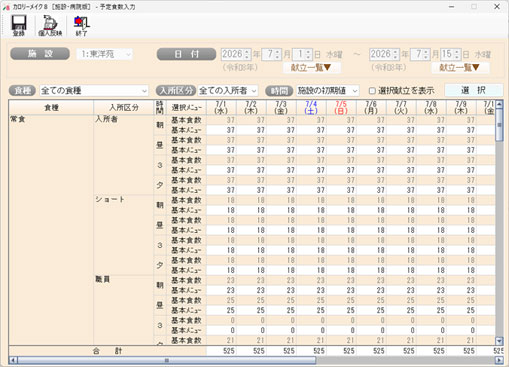Click horizontal scrollbar right arrow
Viewport: 509px width, 367px height.
click(x=499, y=360)
